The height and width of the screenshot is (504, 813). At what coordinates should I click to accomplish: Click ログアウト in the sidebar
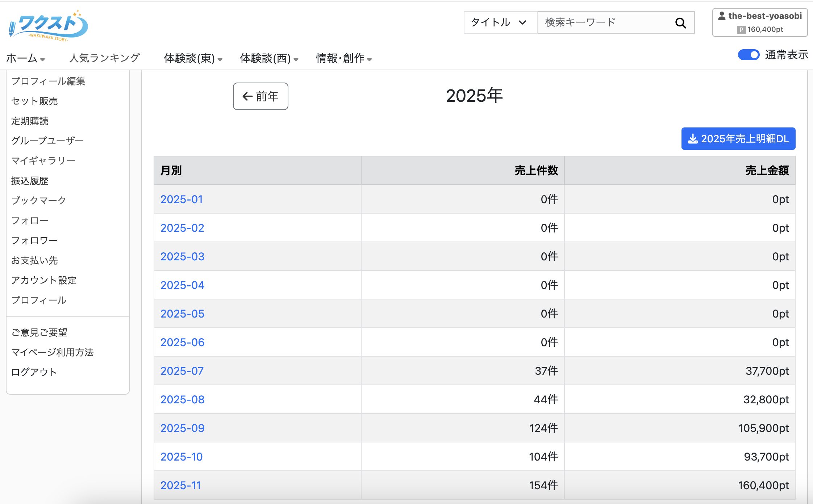[x=34, y=372]
